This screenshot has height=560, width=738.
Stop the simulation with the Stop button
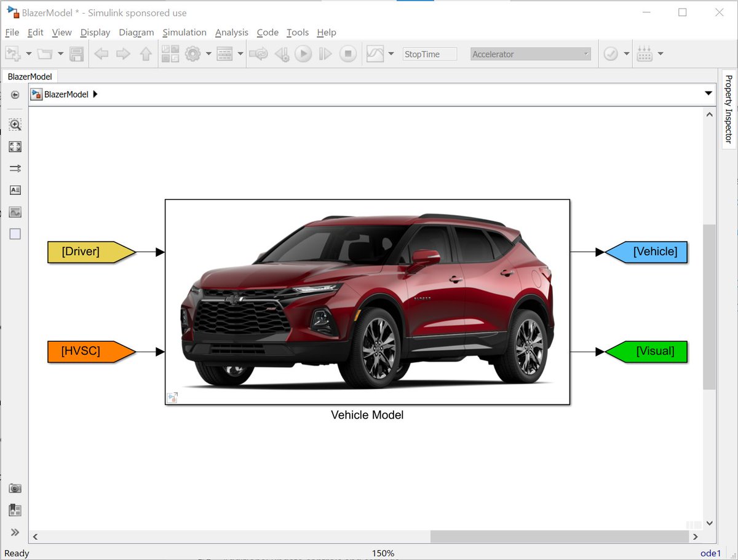(348, 54)
